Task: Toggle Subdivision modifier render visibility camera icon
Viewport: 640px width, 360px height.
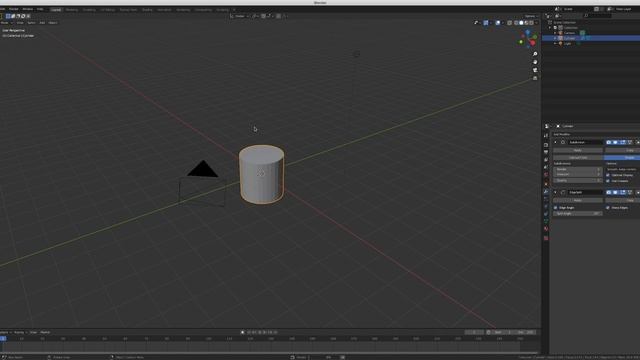Action: click(x=609, y=142)
